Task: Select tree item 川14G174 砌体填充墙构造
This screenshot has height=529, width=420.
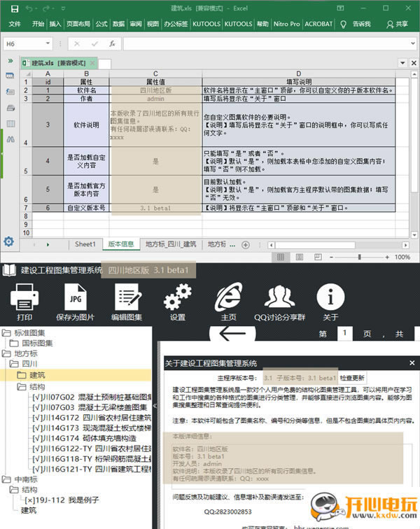Action: tap(85, 438)
